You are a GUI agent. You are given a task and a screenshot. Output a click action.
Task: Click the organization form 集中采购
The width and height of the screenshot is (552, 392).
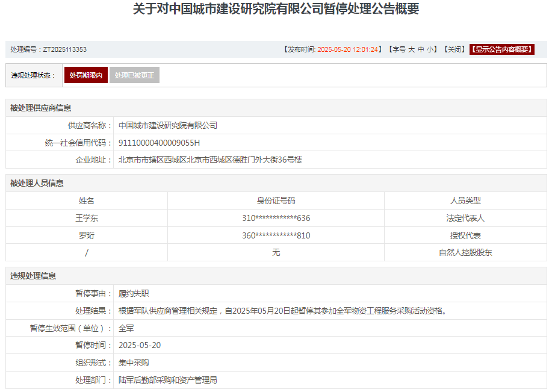[x=134, y=362]
